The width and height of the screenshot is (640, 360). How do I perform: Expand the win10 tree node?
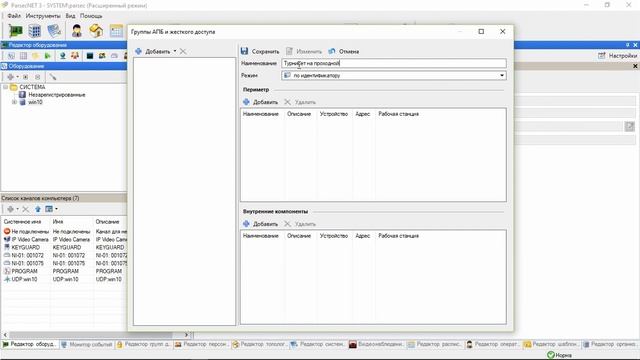pyautogui.click(x=14, y=102)
